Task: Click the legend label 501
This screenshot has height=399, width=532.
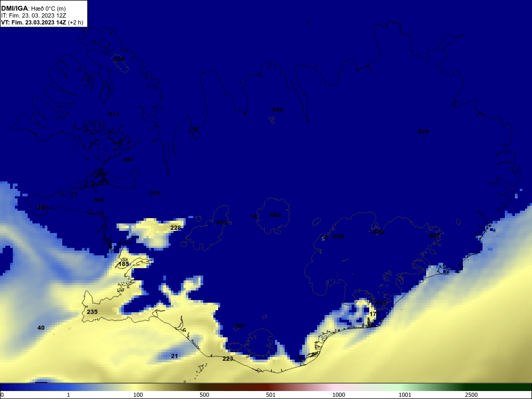Action: pos(271,395)
